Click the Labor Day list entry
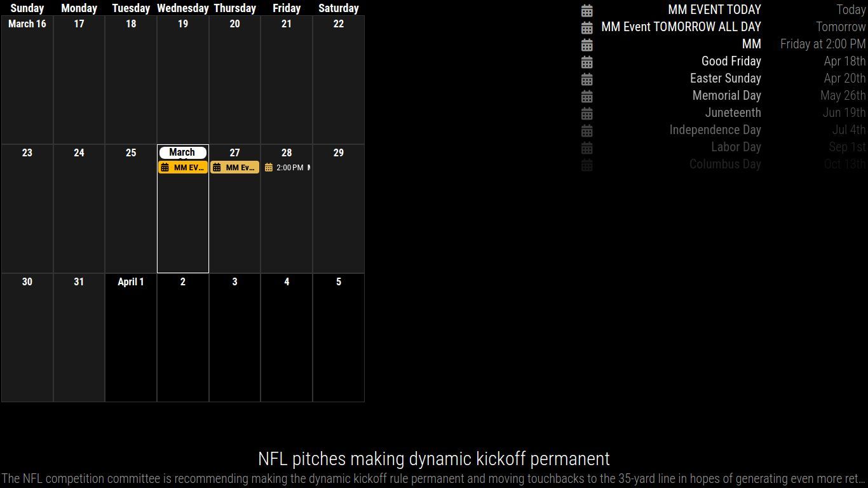 735,147
